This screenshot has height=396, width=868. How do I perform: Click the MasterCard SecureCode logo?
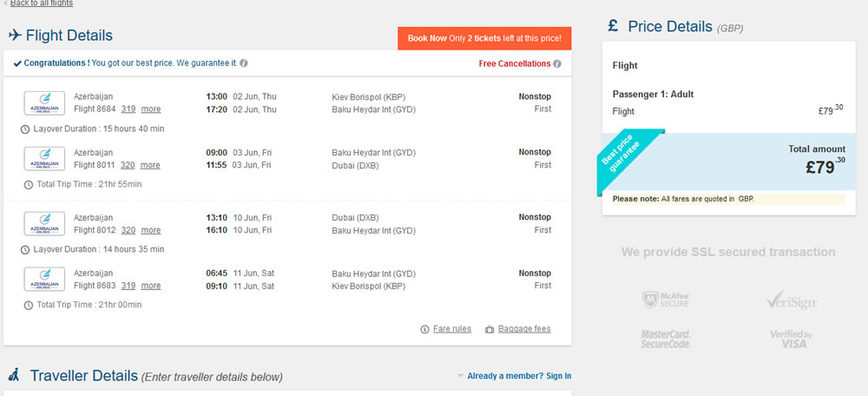(x=666, y=339)
